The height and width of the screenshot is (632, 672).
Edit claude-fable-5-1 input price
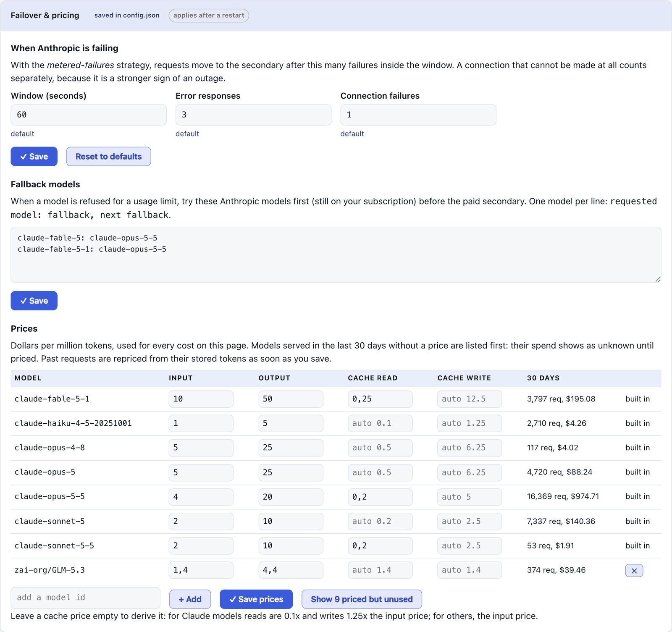[201, 399]
